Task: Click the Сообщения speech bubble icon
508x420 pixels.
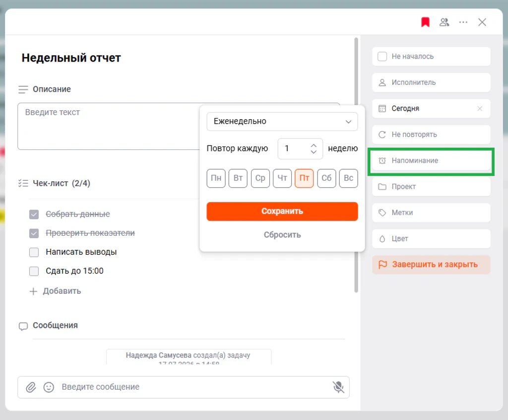Action: [23, 326]
